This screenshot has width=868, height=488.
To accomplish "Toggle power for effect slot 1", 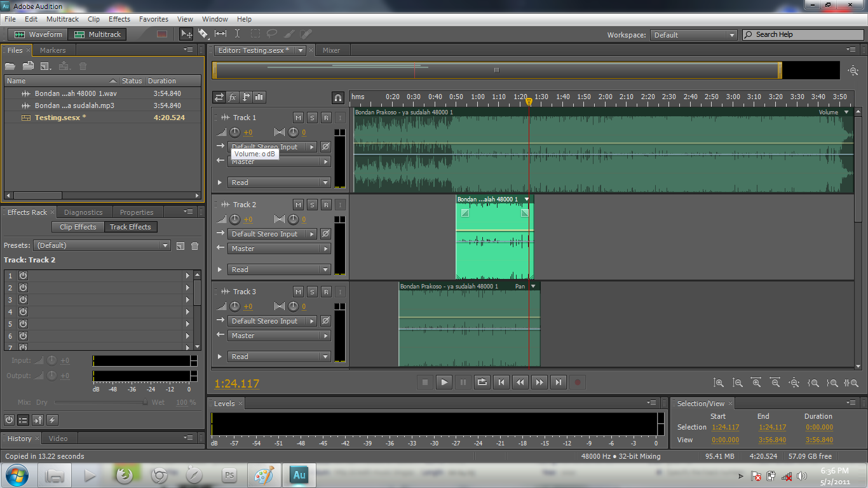I will (23, 276).
